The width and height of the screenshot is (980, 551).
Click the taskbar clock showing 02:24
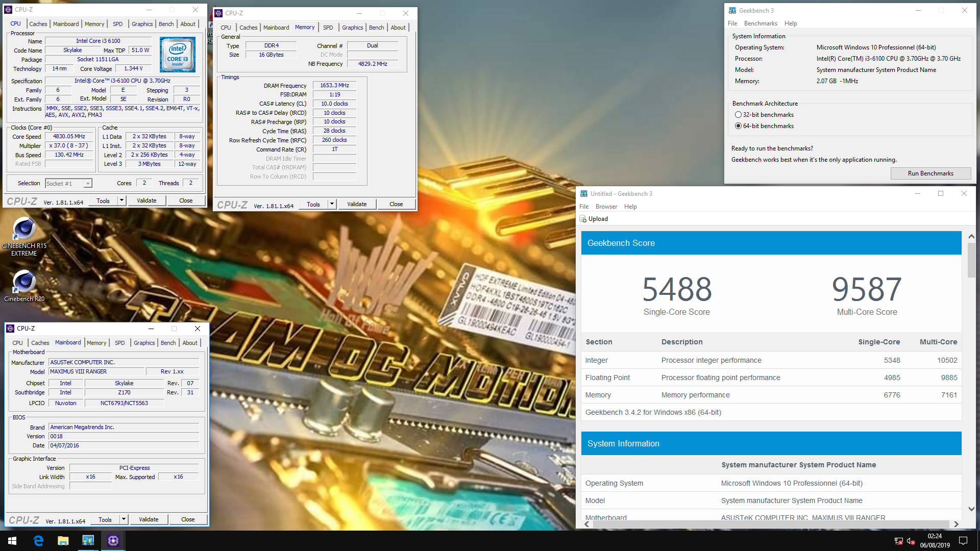click(935, 541)
